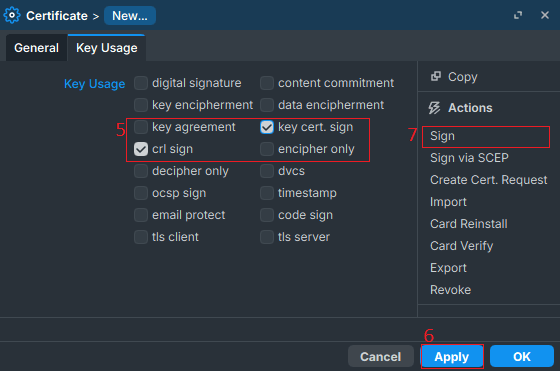Click the Actions lightning icon
Viewport: 560px width, 371px height.
coord(434,108)
